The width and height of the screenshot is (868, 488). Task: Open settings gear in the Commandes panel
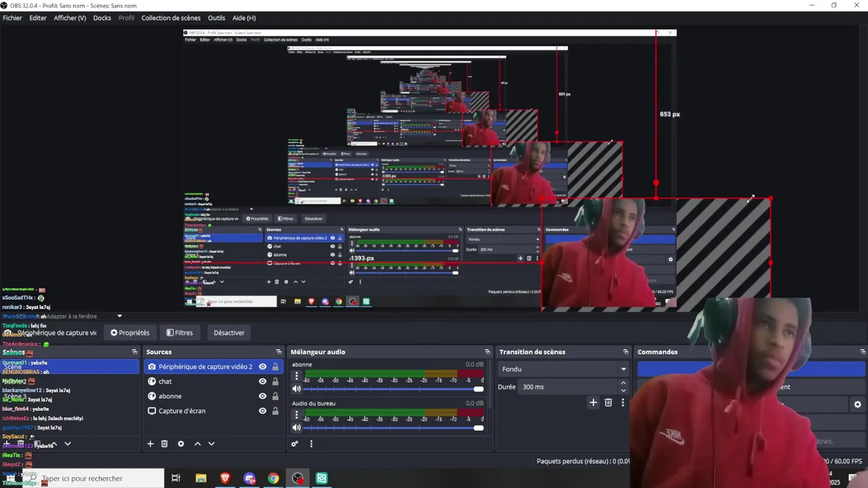tap(857, 405)
